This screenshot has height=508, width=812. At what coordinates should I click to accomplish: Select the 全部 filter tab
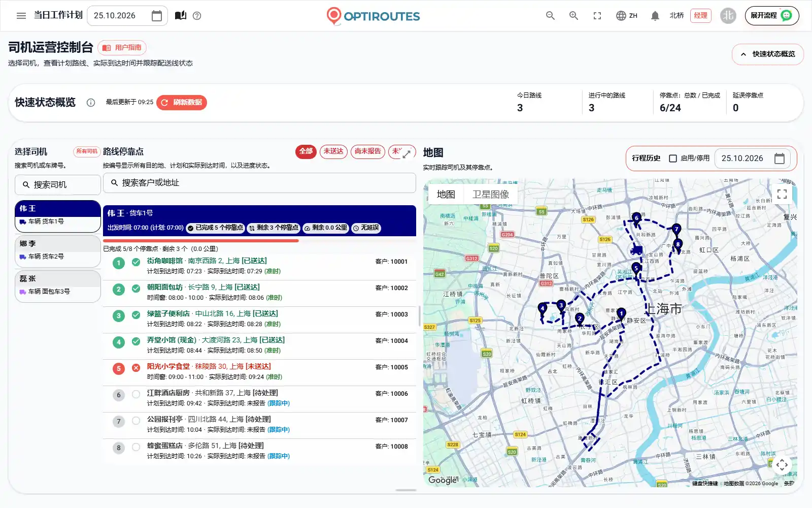[x=306, y=151]
